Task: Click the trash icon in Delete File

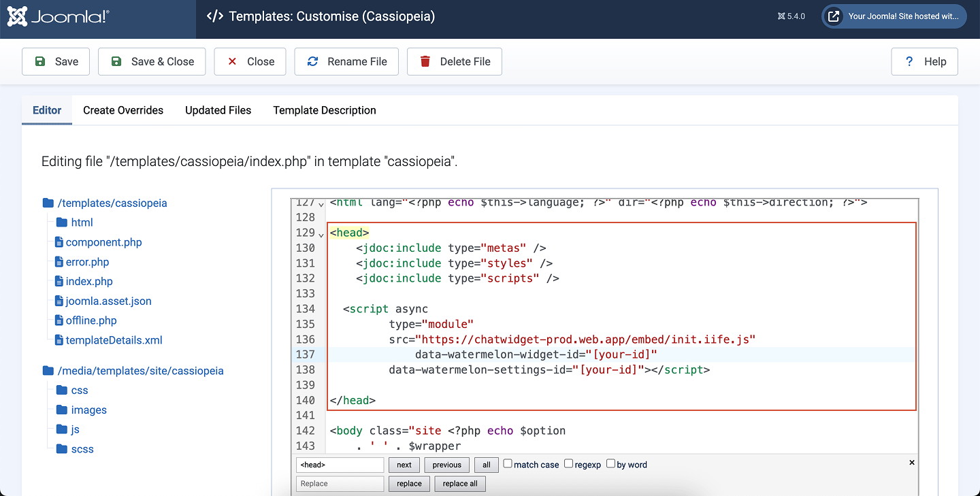Action: pyautogui.click(x=425, y=61)
